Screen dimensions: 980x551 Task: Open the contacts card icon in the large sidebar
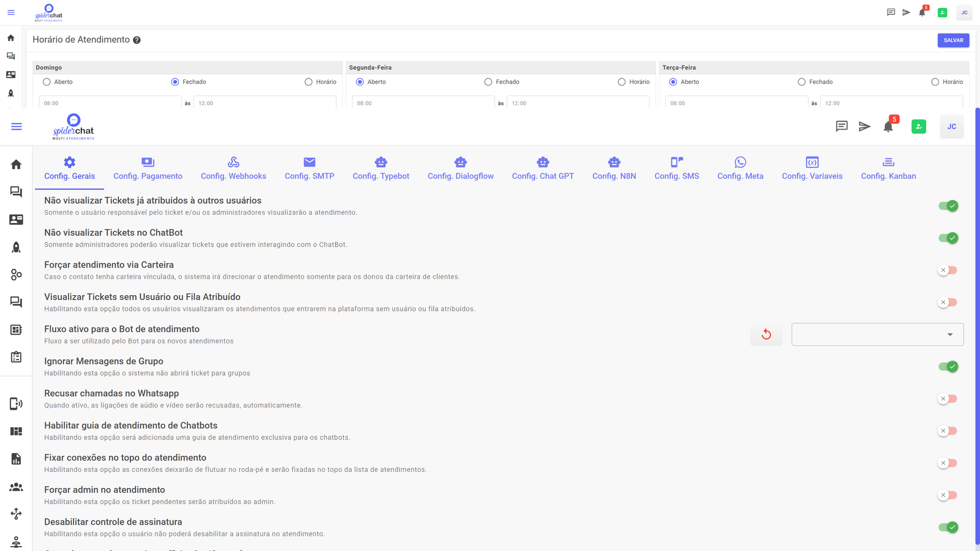(17, 219)
